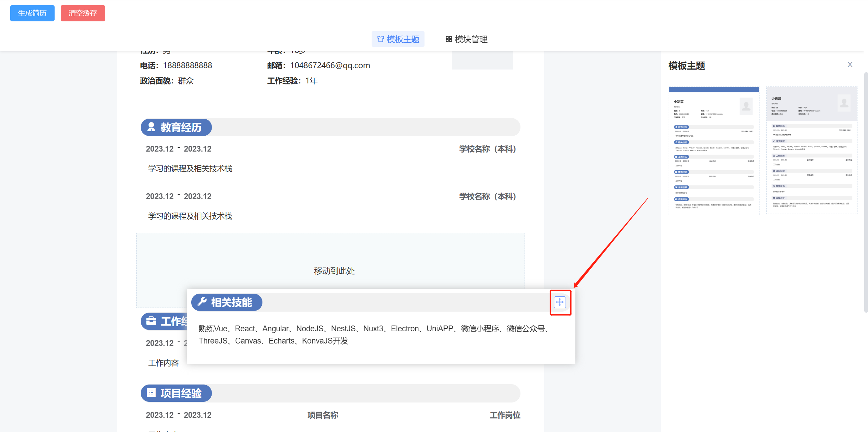Click the shirt icon on 模板主题 tab

pyautogui.click(x=381, y=39)
